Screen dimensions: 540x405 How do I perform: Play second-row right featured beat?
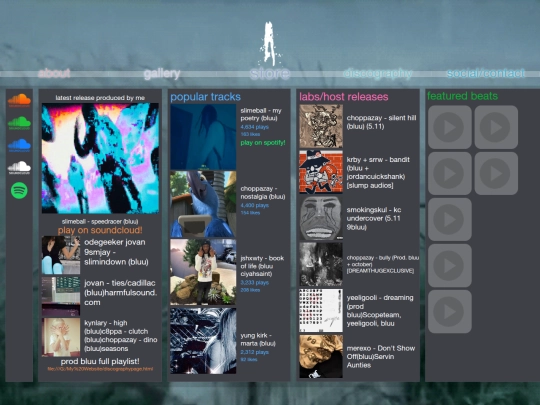coord(496,173)
